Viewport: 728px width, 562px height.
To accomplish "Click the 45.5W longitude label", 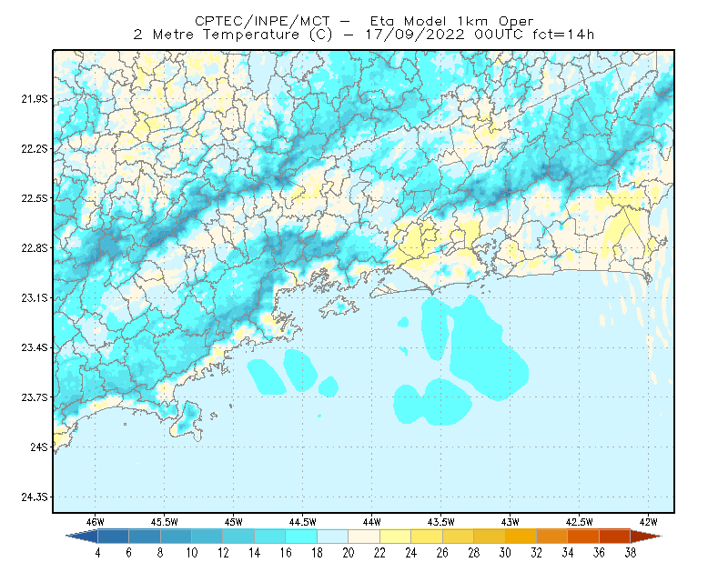I will pos(165,522).
